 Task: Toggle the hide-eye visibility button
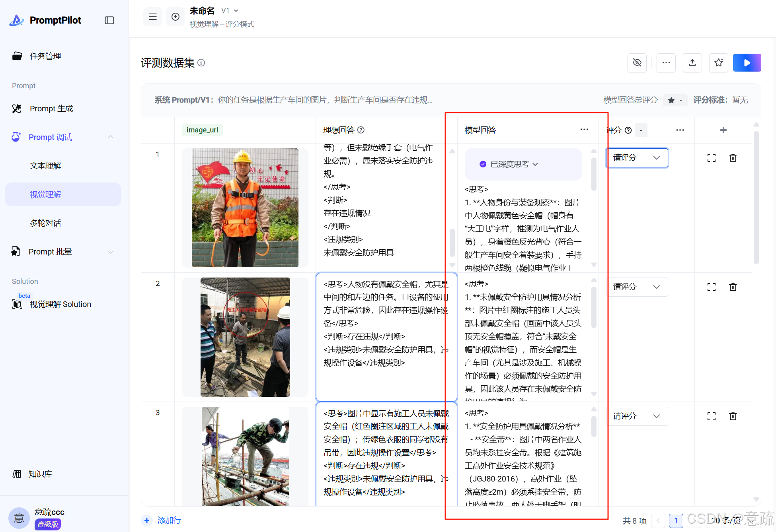tap(637, 63)
